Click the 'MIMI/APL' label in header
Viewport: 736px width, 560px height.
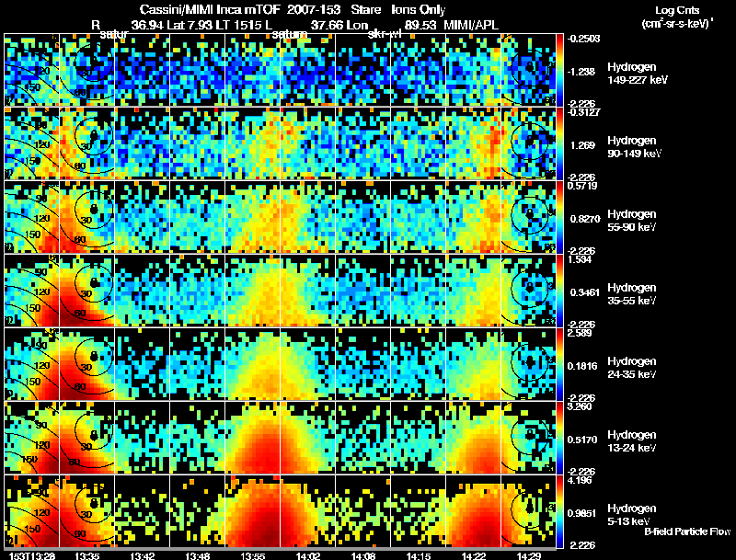click(x=471, y=25)
